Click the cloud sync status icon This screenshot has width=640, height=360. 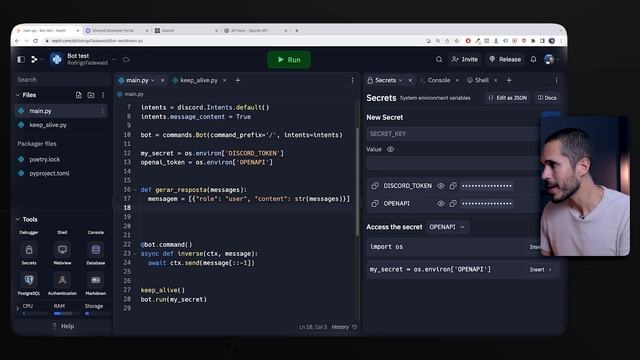[x=126, y=60]
